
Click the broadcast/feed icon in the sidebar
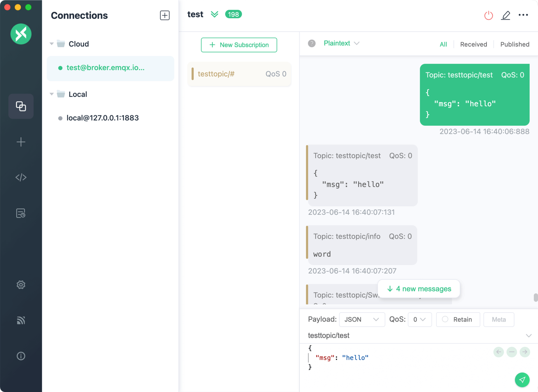(x=21, y=320)
